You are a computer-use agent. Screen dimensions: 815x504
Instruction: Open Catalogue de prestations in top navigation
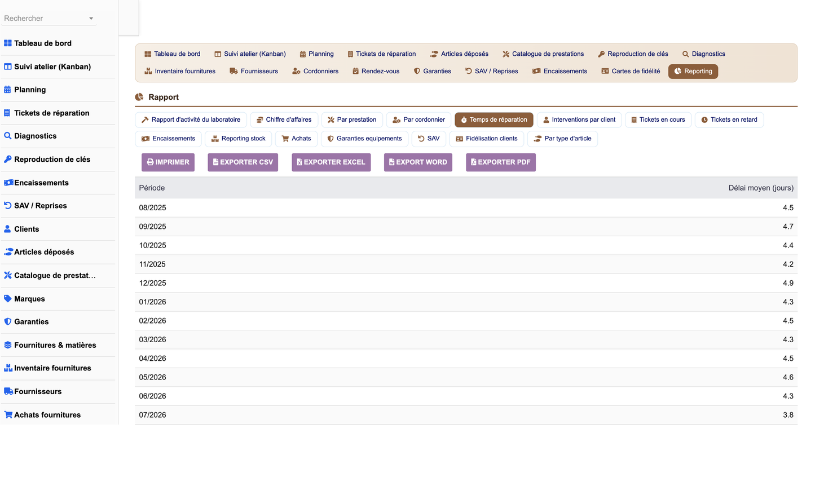click(543, 54)
